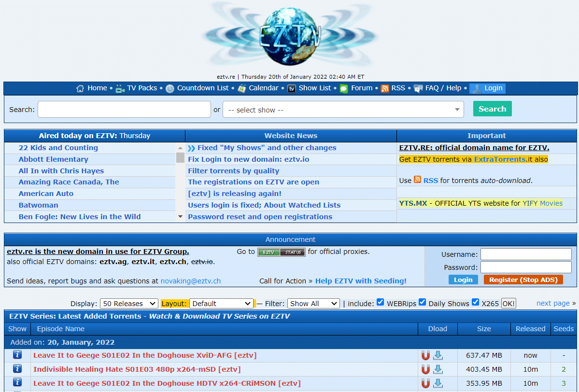Click the TV Packs camera icon
Screen dimensions: 579x392
(x=120, y=88)
